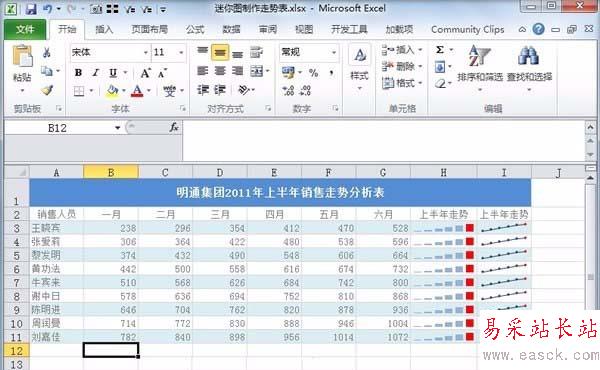Open the 样式 Styles gallery
The width and height of the screenshot is (600, 370).
click(359, 67)
